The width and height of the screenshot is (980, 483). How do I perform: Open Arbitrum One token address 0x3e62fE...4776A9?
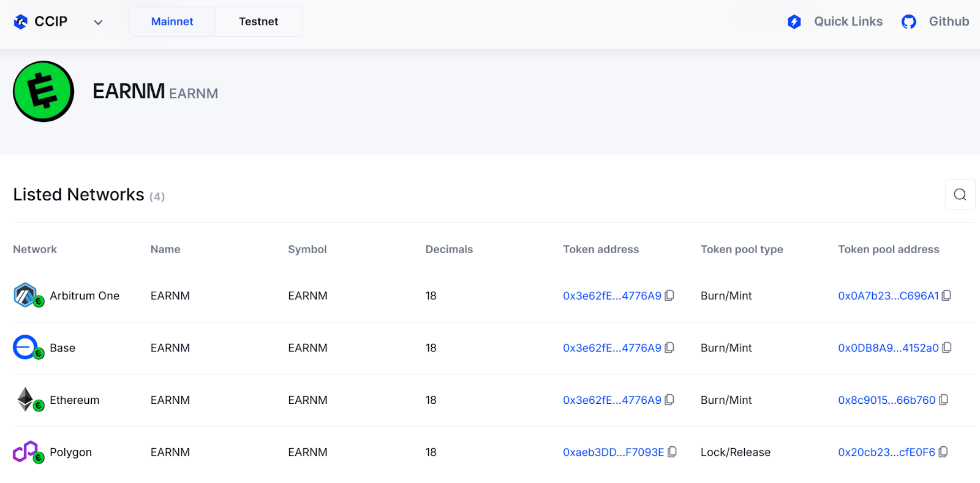pyautogui.click(x=612, y=295)
